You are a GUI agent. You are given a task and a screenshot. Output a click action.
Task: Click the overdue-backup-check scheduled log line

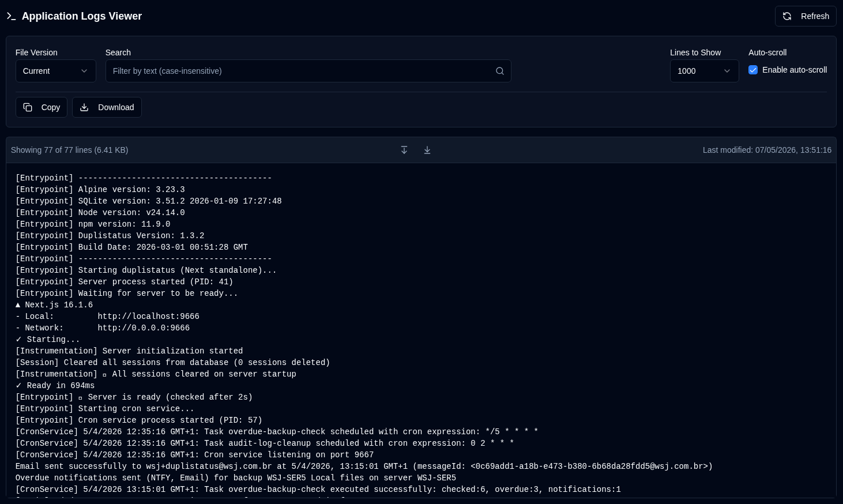[277, 431]
